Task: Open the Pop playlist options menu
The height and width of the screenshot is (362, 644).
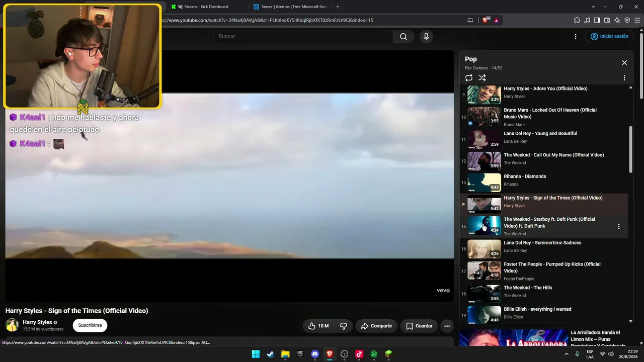Action: click(624, 78)
